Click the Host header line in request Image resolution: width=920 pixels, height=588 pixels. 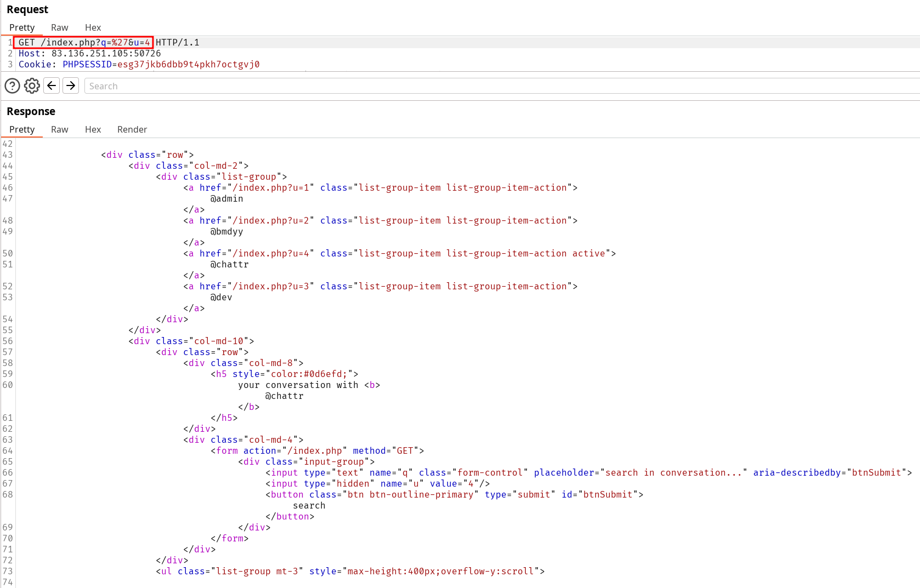tap(89, 53)
